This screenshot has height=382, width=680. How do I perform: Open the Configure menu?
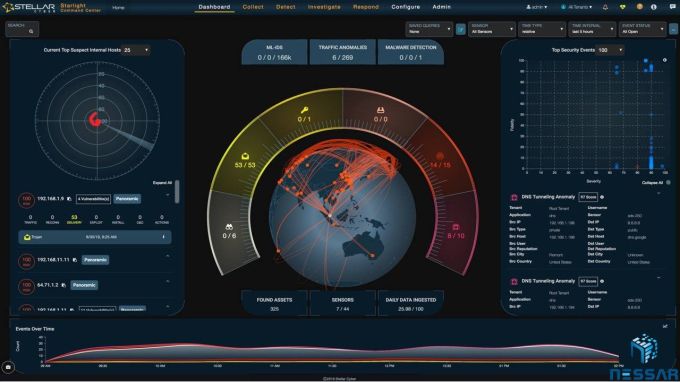(x=405, y=7)
